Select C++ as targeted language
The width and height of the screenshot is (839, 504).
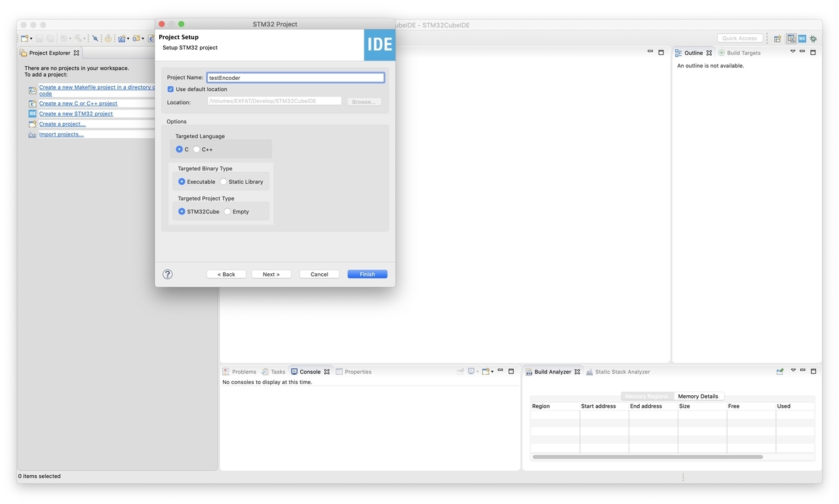[197, 149]
